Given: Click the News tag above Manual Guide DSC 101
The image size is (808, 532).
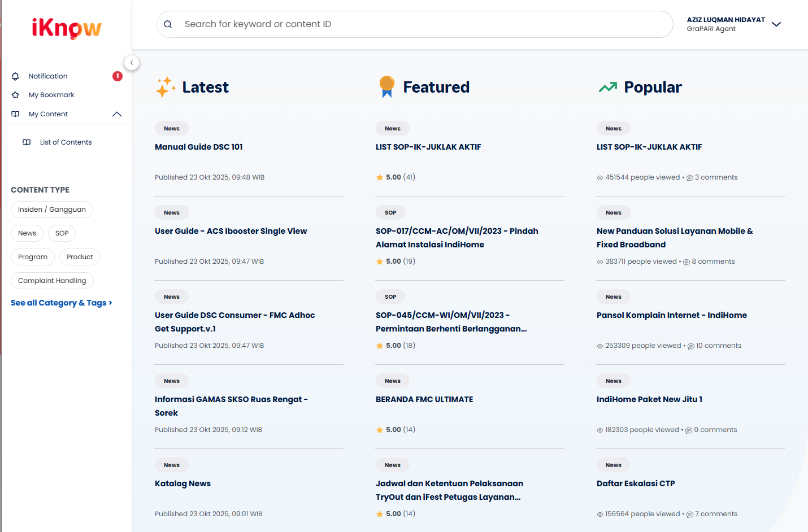Looking at the screenshot, I should pos(172,129).
